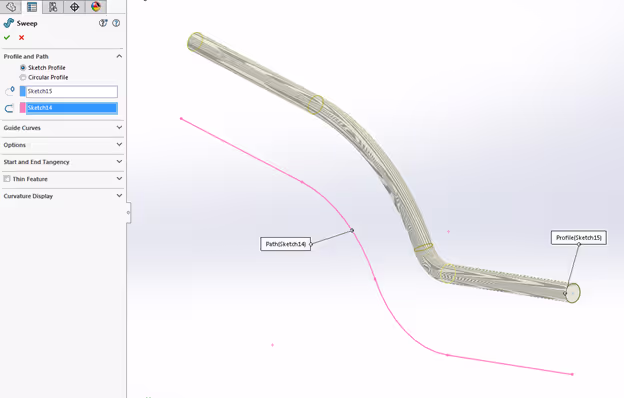624x398 pixels.
Task: Accept the sweep with the green checkmark
Action: coord(7,37)
